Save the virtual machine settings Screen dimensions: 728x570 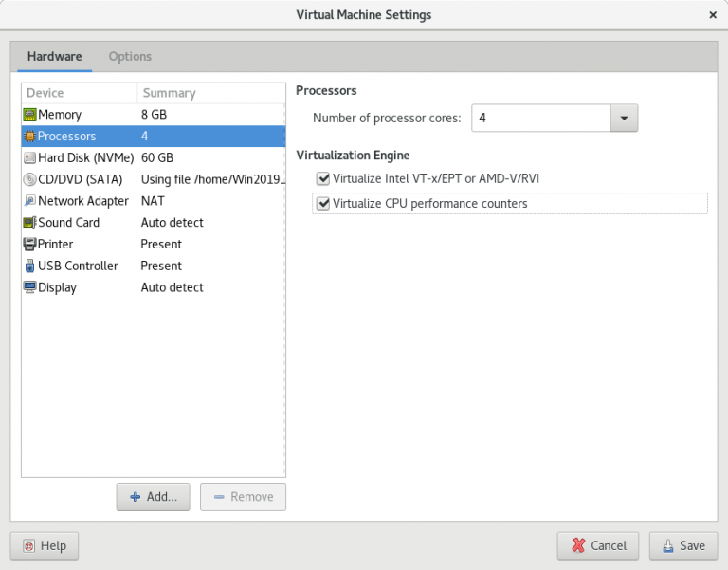(x=683, y=546)
